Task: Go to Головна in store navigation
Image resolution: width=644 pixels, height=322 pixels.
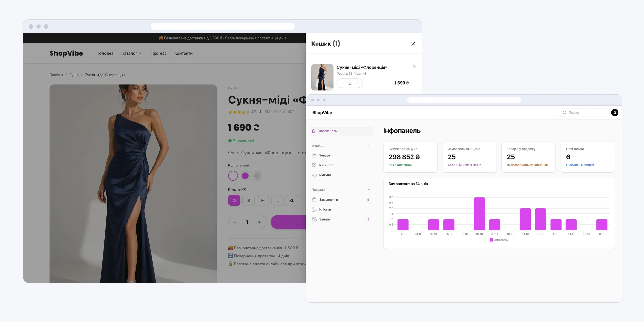Action: click(106, 53)
